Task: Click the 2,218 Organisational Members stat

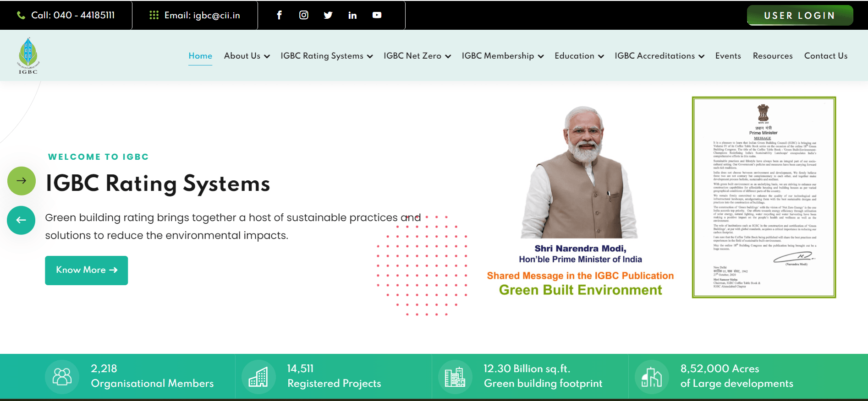Action: 152,376
